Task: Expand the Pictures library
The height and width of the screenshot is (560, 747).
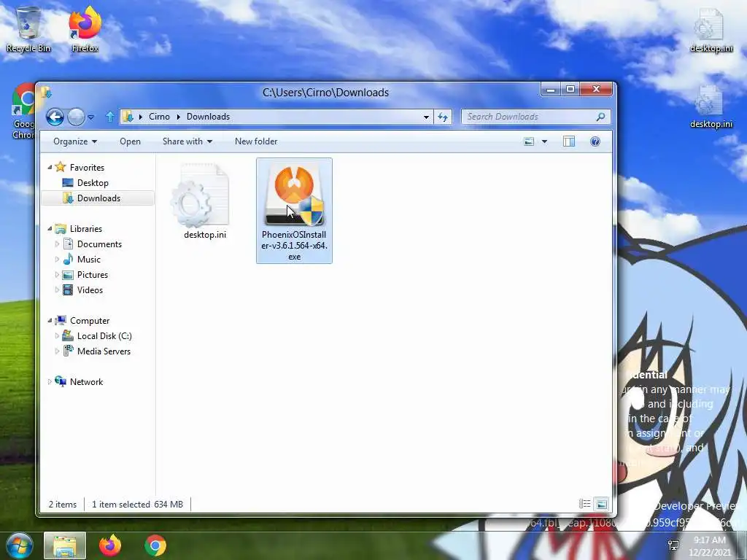Action: [57, 275]
